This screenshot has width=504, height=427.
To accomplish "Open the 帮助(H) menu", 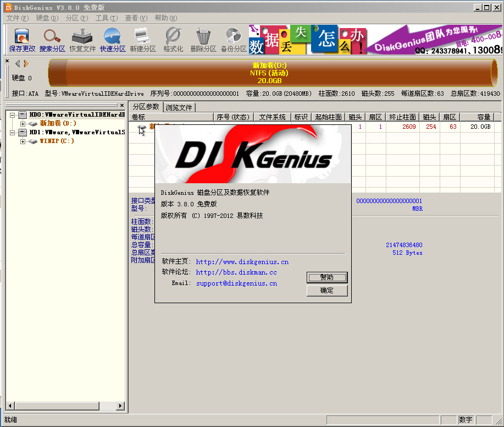I will (x=166, y=18).
